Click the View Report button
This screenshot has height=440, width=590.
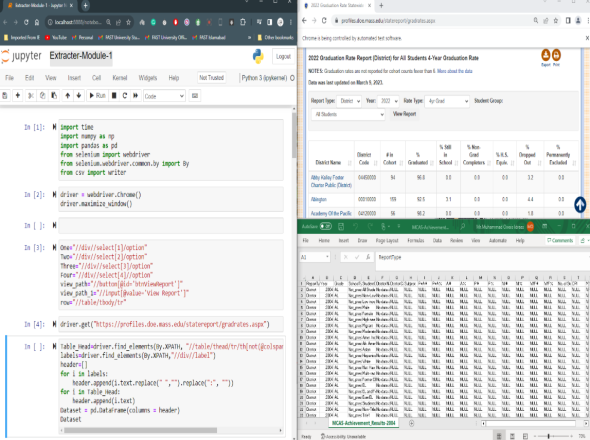[404, 114]
